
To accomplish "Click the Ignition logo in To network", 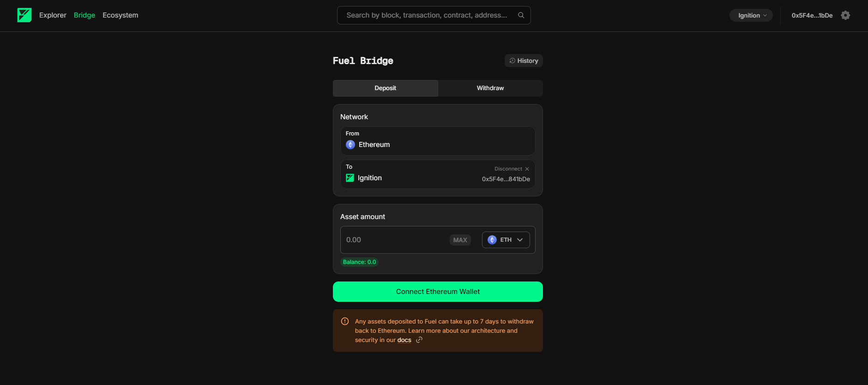I will pyautogui.click(x=350, y=178).
